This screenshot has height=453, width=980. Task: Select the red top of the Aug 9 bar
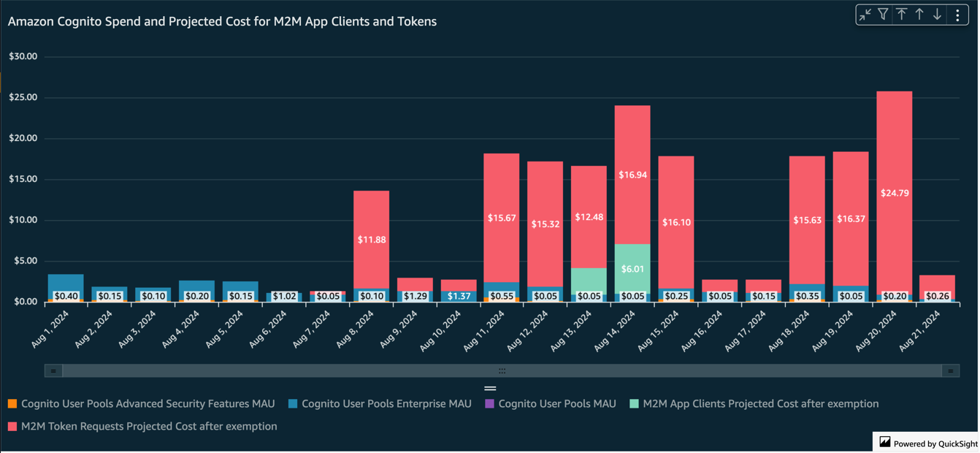(x=415, y=284)
